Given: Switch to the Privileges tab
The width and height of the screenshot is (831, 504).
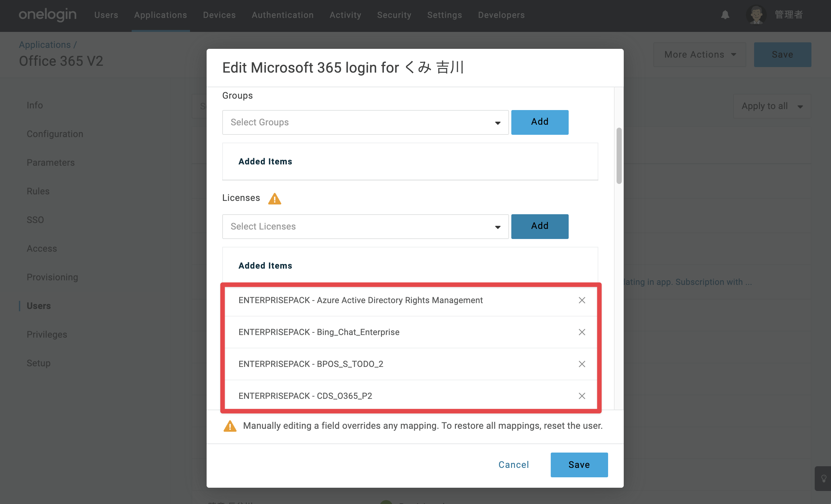Looking at the screenshot, I should (47, 334).
